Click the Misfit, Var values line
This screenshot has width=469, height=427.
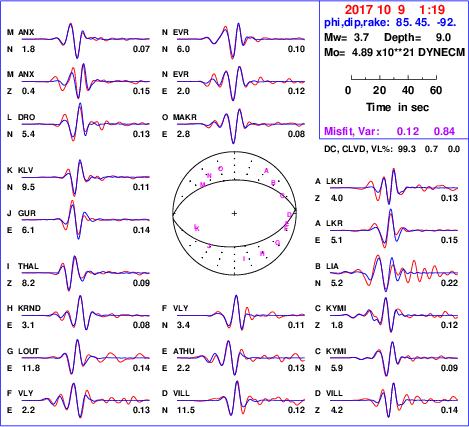(x=389, y=131)
